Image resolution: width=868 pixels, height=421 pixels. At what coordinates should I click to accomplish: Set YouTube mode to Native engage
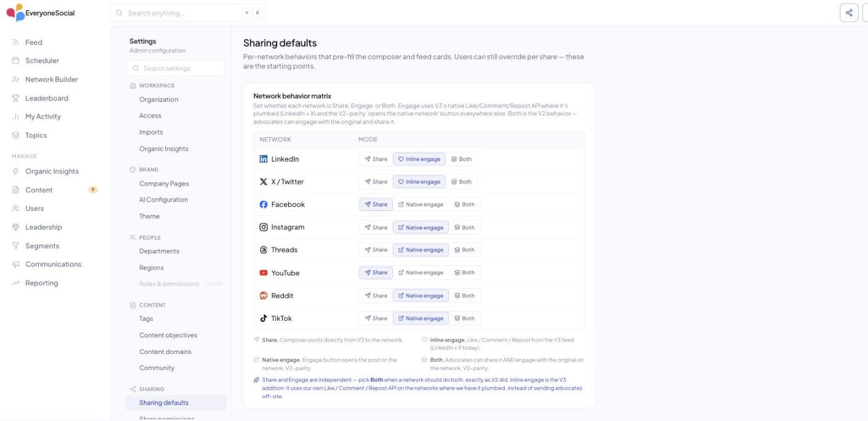point(421,273)
